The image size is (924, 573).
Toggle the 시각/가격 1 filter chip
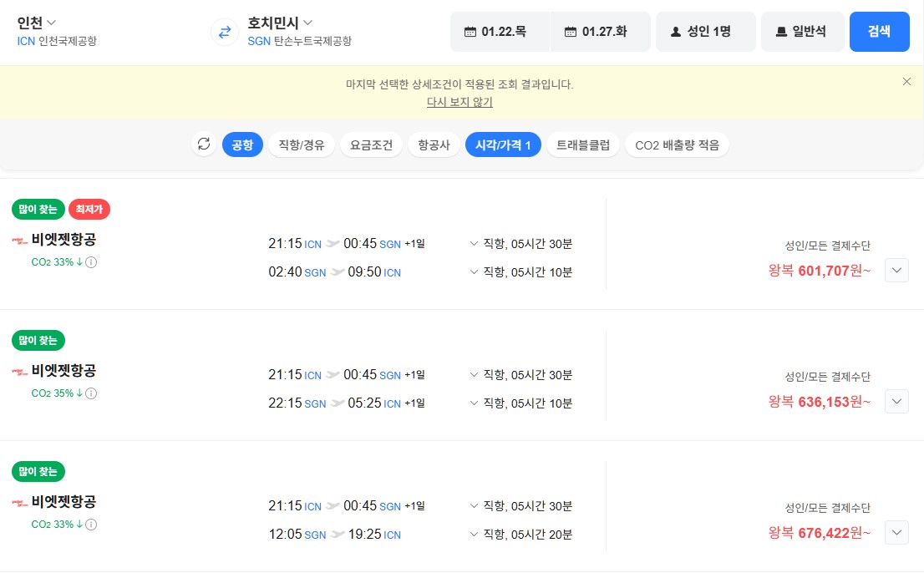coord(503,145)
